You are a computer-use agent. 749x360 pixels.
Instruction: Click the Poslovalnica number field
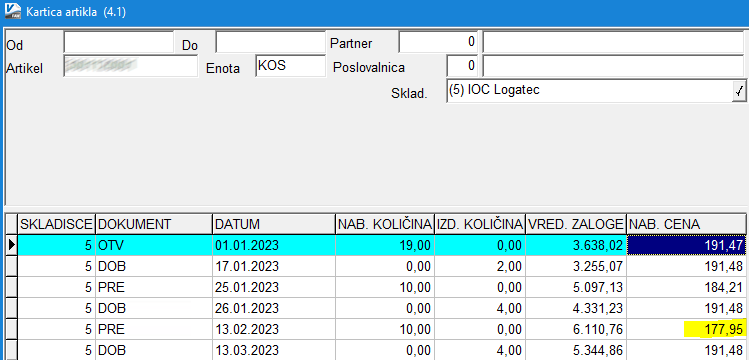click(x=462, y=66)
